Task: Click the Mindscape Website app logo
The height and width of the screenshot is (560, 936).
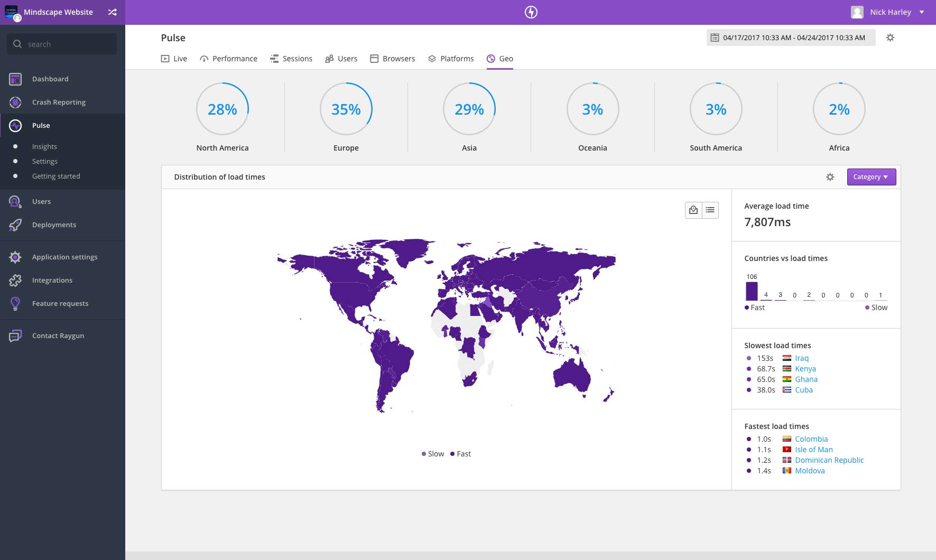Action: [11, 12]
